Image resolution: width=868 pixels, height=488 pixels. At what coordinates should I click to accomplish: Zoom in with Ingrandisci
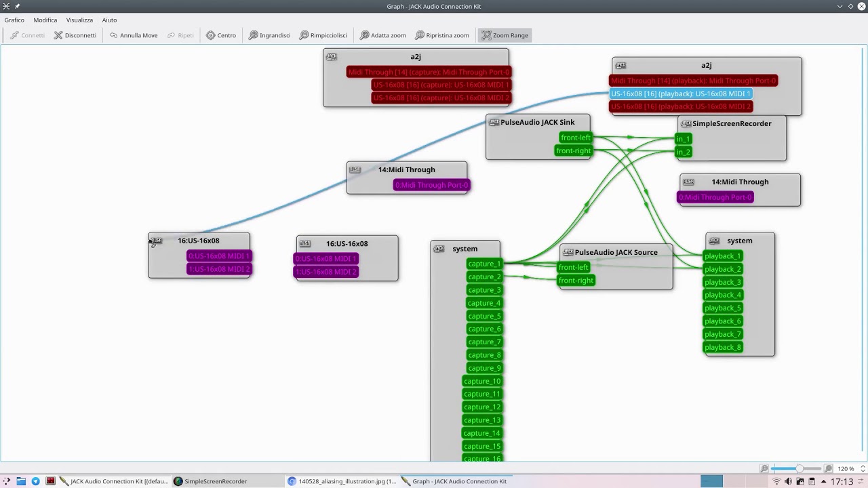tap(270, 35)
